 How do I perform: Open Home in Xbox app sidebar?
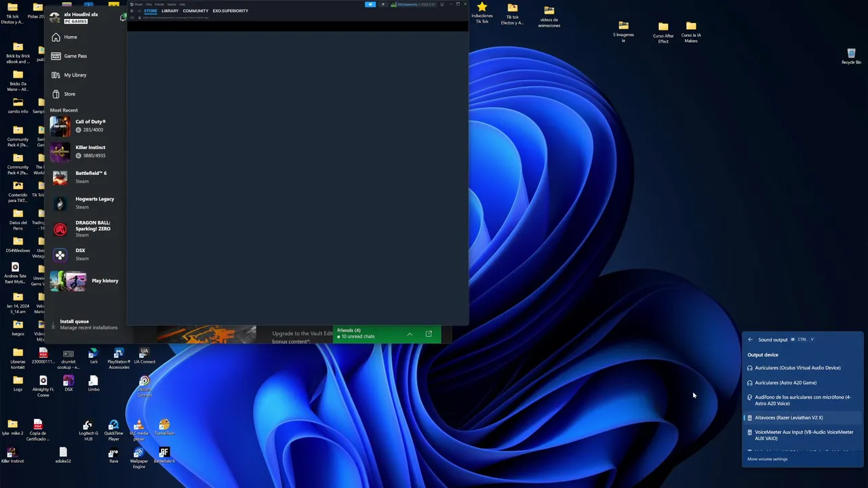[x=86, y=37]
